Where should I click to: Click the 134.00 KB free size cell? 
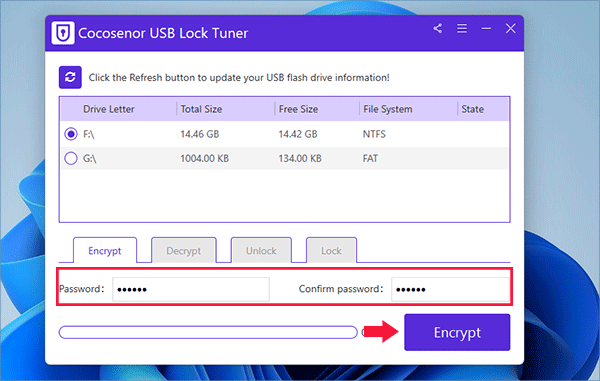click(x=300, y=158)
